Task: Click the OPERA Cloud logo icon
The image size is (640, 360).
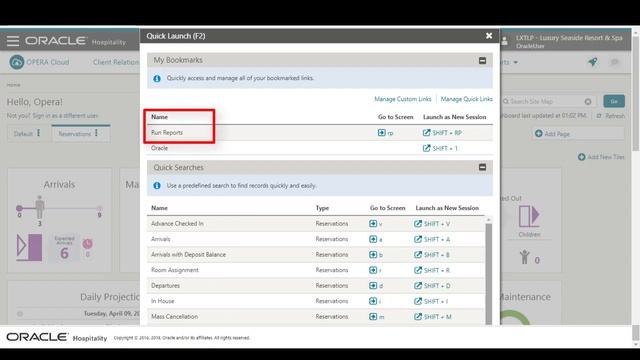Action: pyautogui.click(x=17, y=62)
